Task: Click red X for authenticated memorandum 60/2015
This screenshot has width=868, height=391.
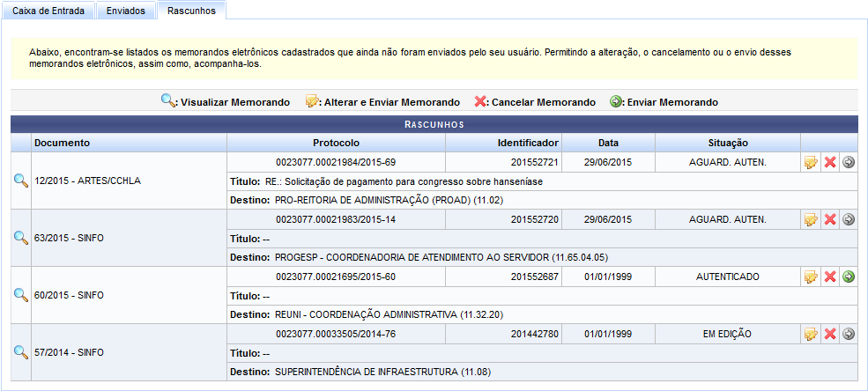Action: 829,277
